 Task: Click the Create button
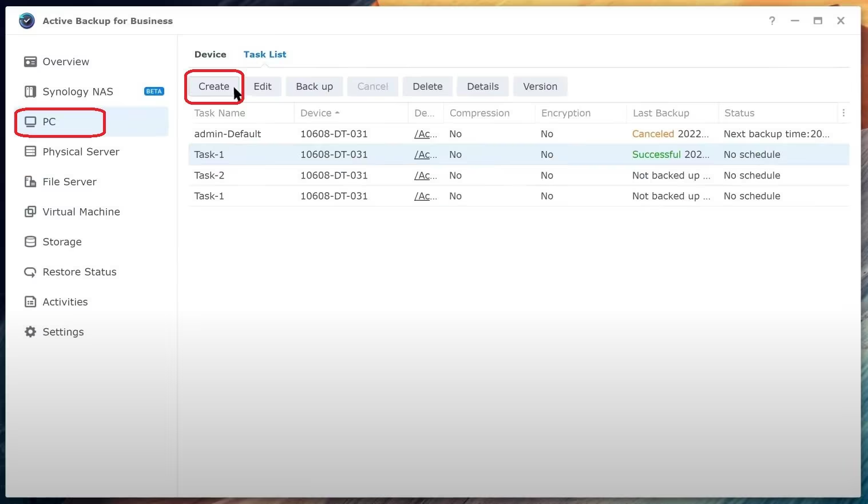pyautogui.click(x=214, y=86)
